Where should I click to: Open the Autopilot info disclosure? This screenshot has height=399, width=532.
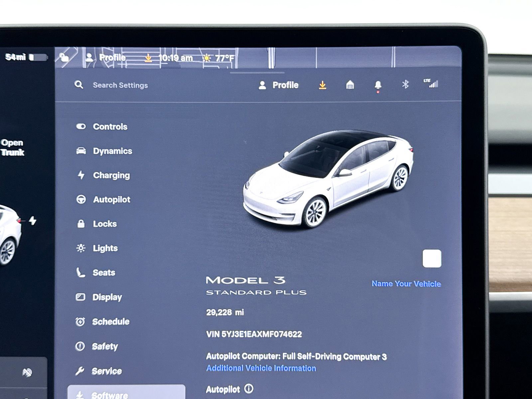[x=249, y=389]
